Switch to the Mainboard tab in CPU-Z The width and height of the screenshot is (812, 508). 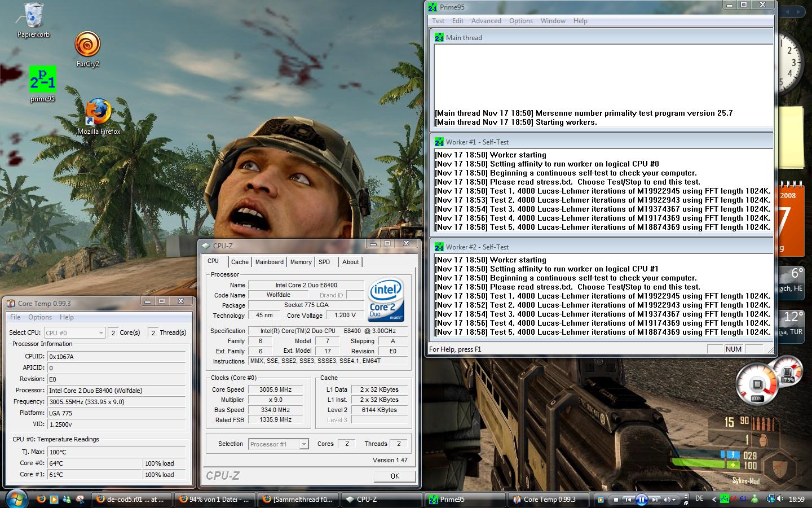point(270,262)
